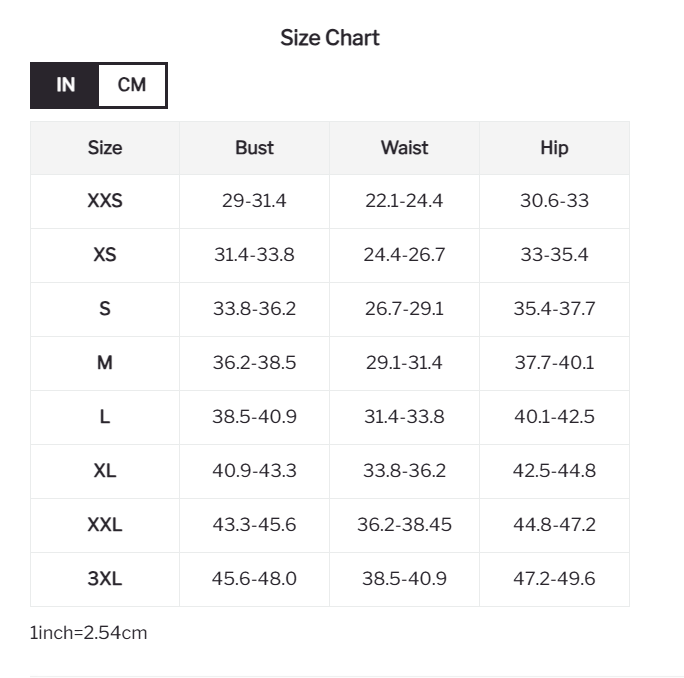
Task: Click the Waist column header
Action: (x=404, y=148)
